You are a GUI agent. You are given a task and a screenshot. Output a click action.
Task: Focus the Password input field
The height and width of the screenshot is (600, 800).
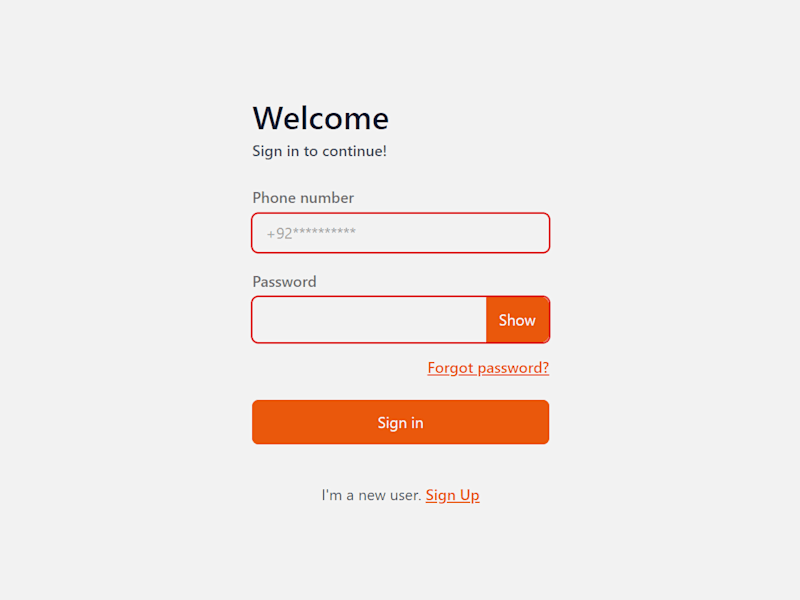(x=369, y=320)
